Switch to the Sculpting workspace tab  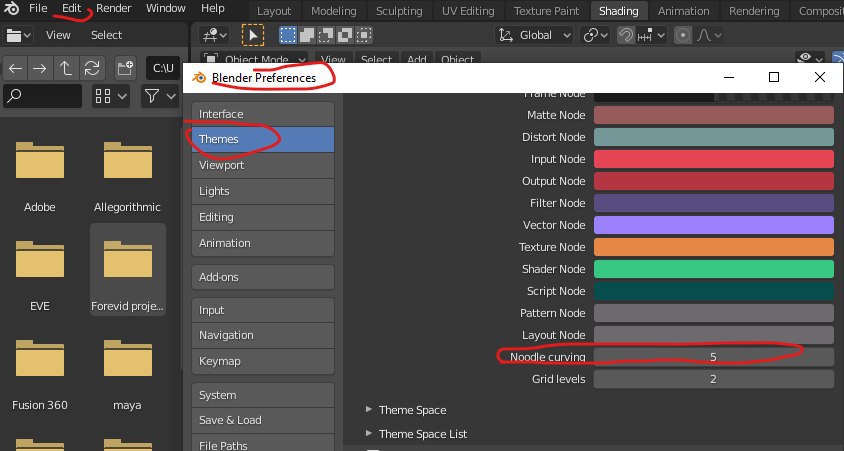point(399,11)
